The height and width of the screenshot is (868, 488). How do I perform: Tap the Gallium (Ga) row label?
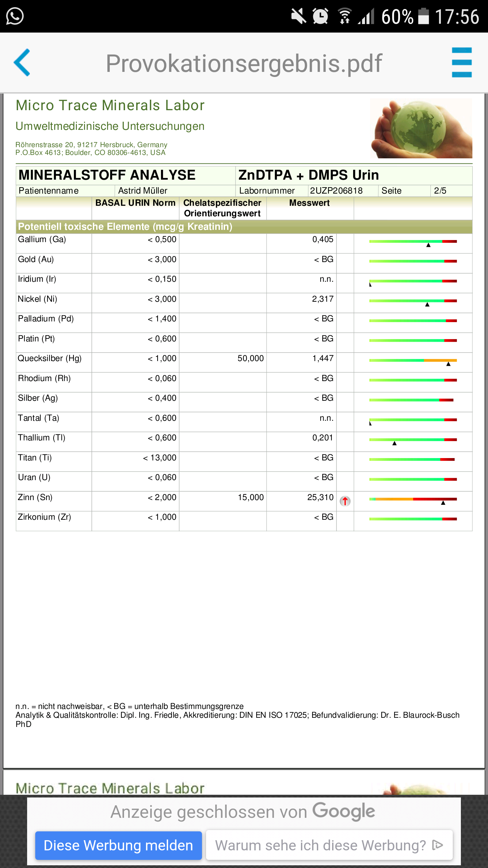click(42, 239)
